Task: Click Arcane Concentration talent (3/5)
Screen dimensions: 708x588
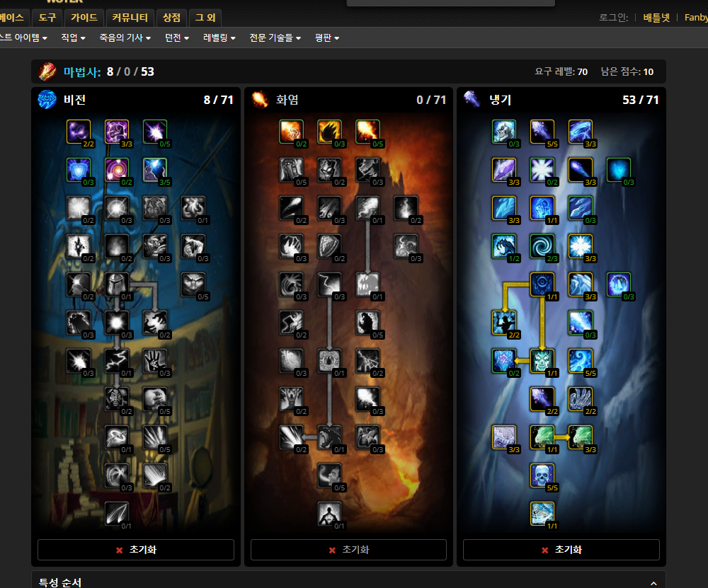Action: [155, 170]
